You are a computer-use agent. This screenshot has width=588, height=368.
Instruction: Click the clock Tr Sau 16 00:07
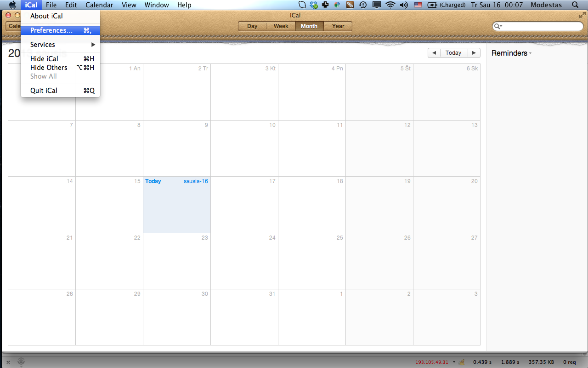pyautogui.click(x=497, y=5)
